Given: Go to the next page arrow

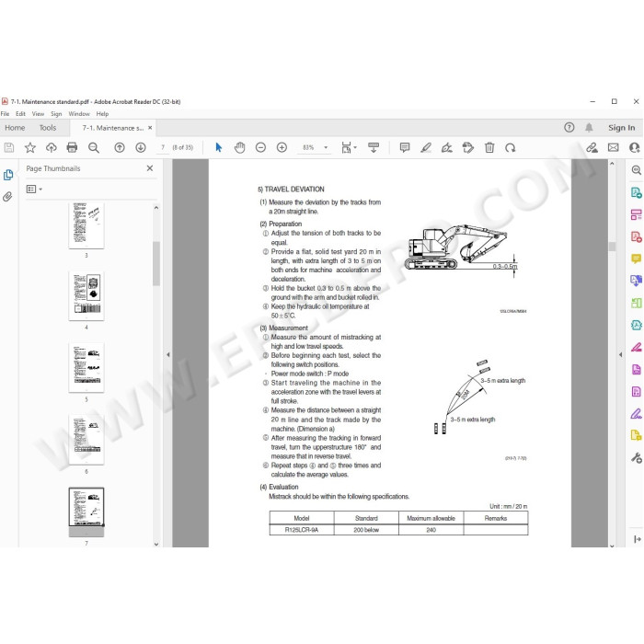Looking at the screenshot, I should [141, 147].
